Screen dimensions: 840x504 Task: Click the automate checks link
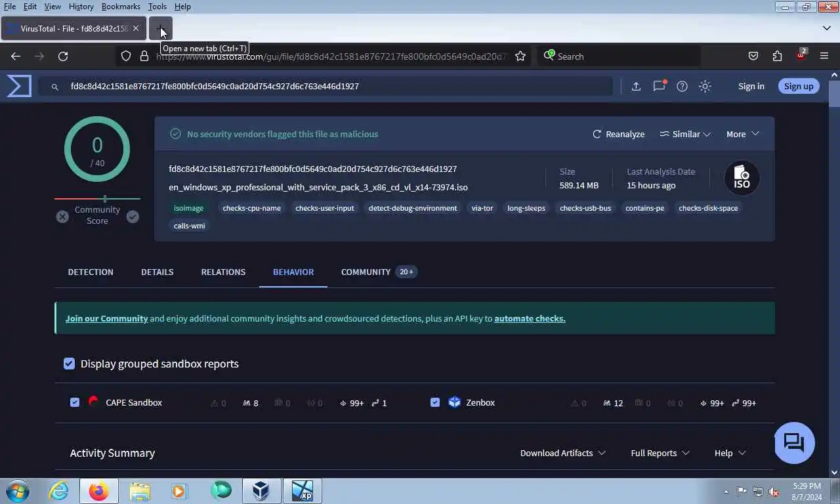(x=530, y=318)
